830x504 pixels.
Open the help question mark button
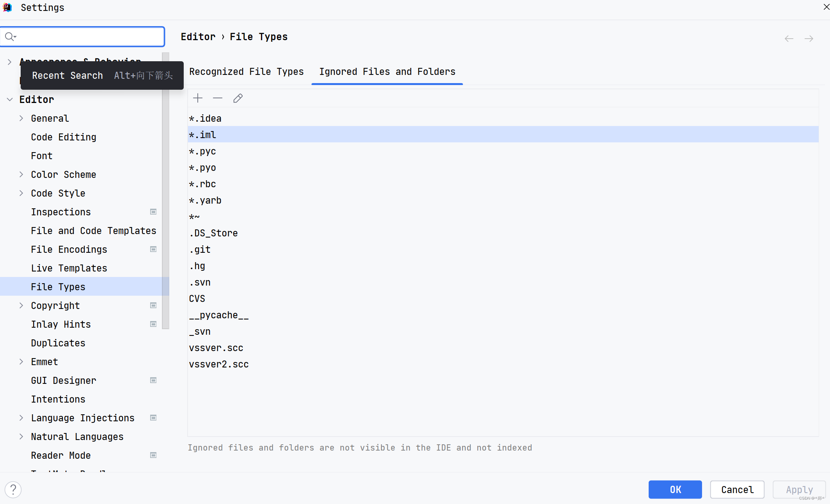[13, 490]
